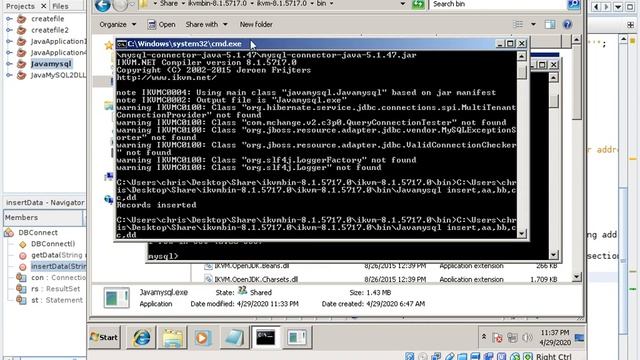
Task: Click the tray volume speaker icon
Action: 527,338
